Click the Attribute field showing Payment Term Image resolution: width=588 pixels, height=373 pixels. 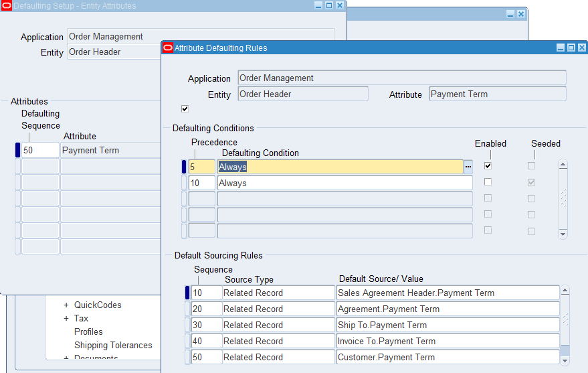pos(498,94)
